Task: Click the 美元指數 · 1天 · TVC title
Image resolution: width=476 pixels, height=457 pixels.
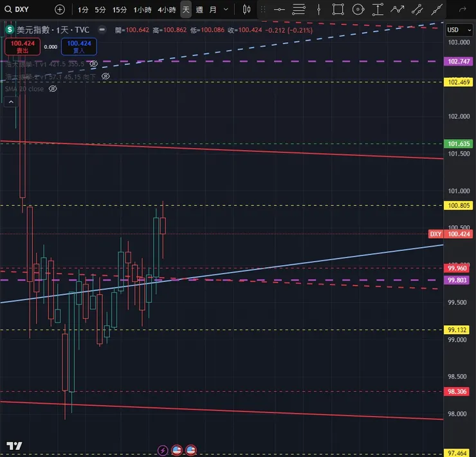Action: click(53, 30)
